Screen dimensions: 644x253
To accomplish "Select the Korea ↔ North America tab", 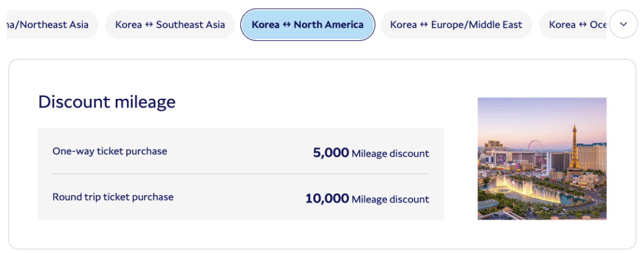I will [x=308, y=25].
